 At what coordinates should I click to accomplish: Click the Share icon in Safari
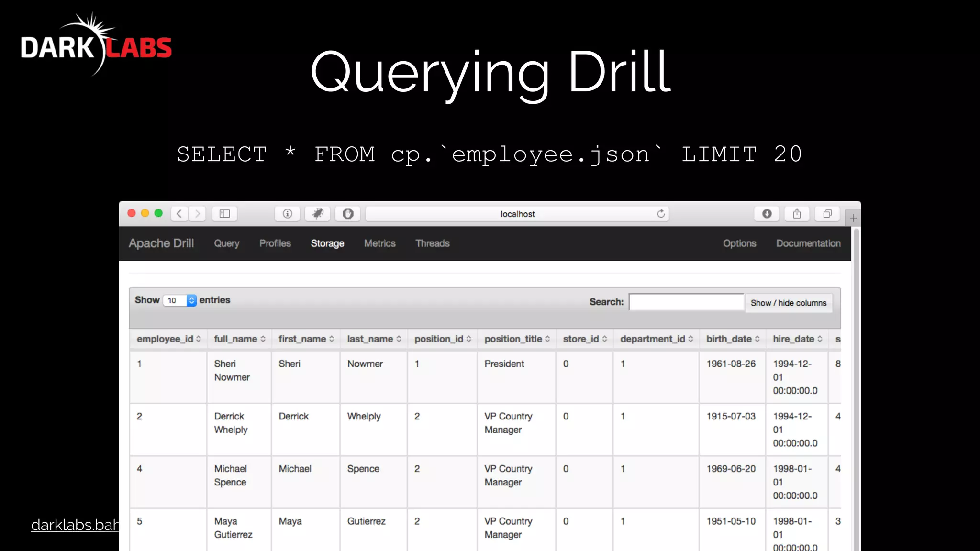click(797, 214)
